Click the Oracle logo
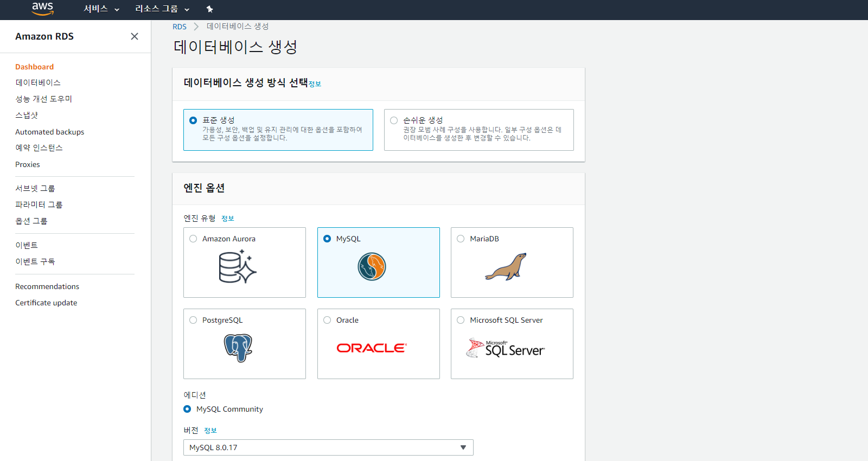 [372, 348]
